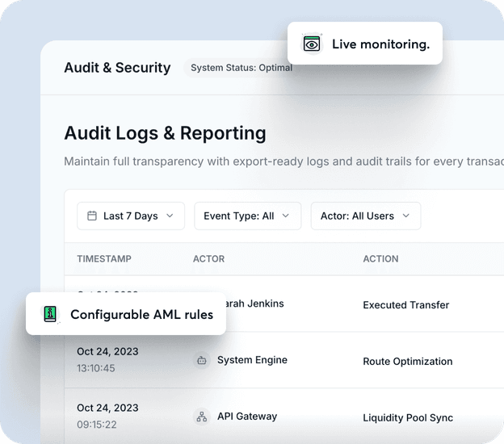Click the Configurable AML rules card
Viewport: 504px width, 444px height.
click(126, 314)
